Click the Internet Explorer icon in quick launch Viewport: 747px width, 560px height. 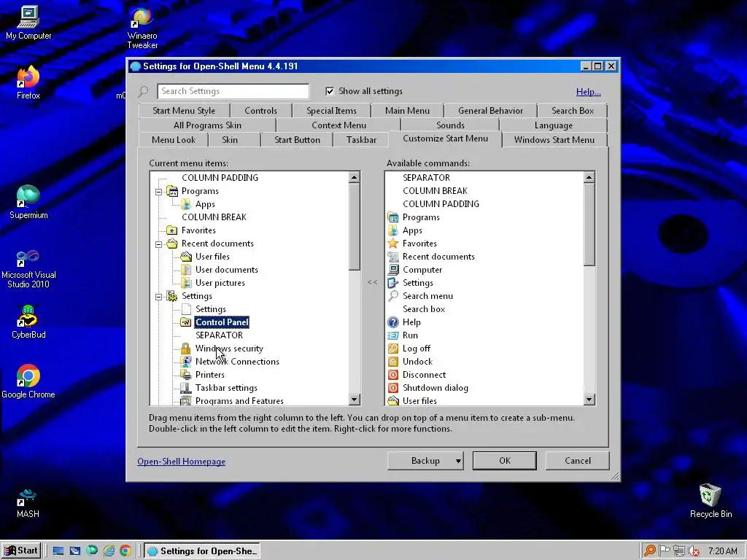(x=109, y=551)
